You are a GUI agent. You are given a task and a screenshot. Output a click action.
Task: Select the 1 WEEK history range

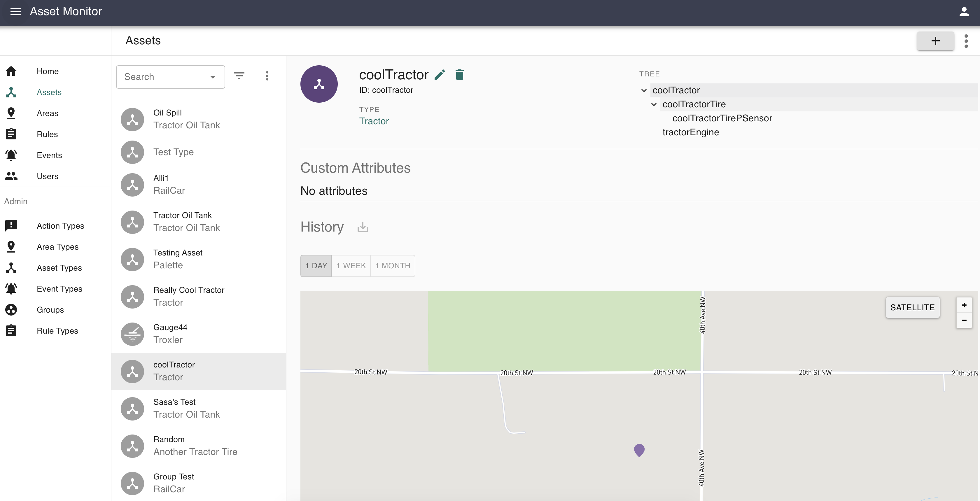(351, 266)
